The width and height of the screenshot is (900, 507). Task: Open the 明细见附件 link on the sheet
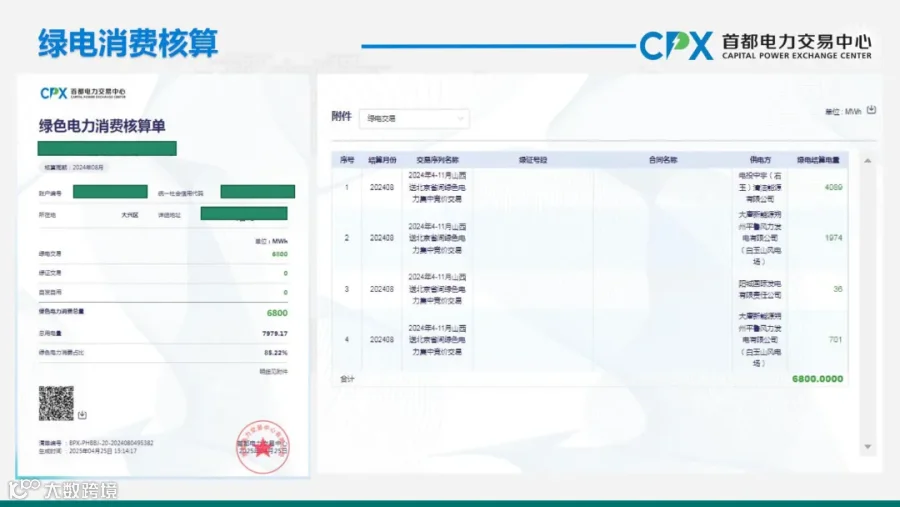[273, 371]
